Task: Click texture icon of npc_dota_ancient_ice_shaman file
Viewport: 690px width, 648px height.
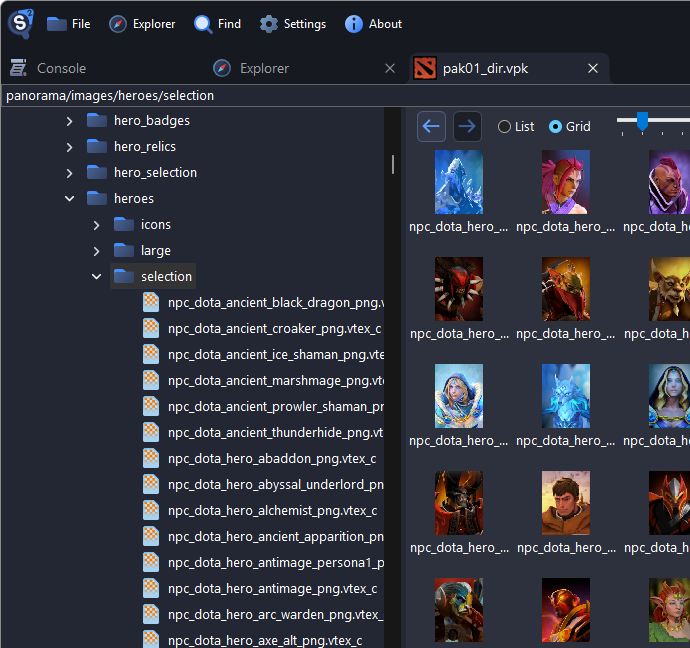Action: [x=151, y=354]
